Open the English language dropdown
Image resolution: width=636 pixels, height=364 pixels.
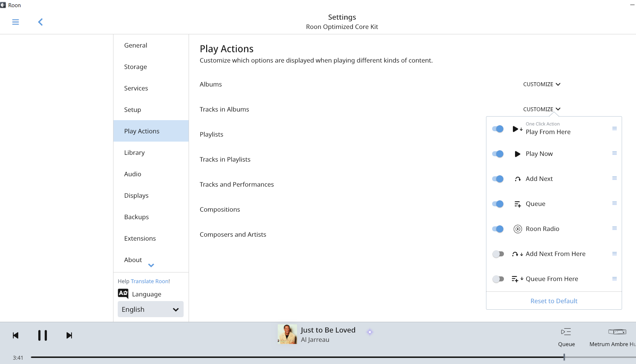150,309
